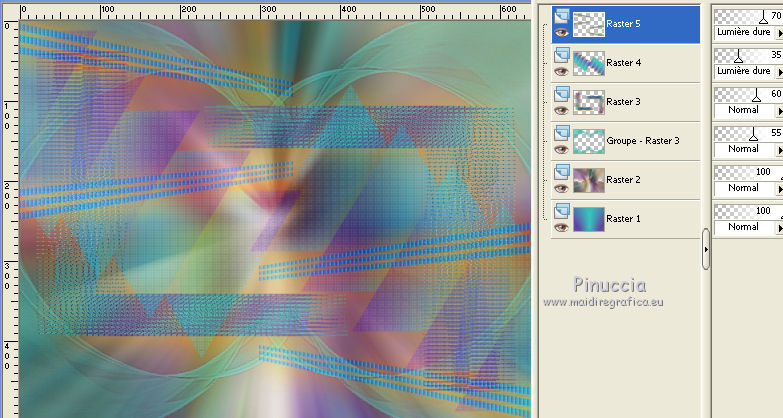Viewport: 783px width, 418px height.
Task: Open Groupe - Raster 3 blend mode dropdown
Action: [749, 149]
